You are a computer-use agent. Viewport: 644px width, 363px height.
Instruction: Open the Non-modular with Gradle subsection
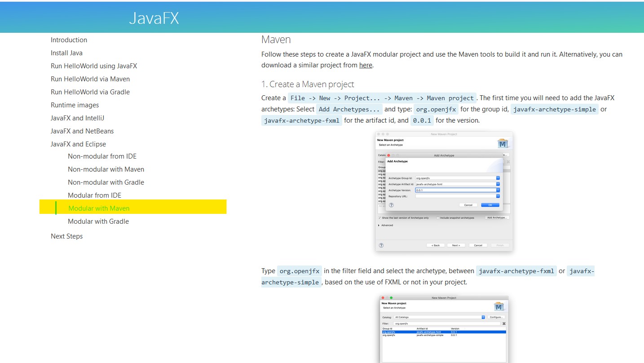[x=106, y=182]
